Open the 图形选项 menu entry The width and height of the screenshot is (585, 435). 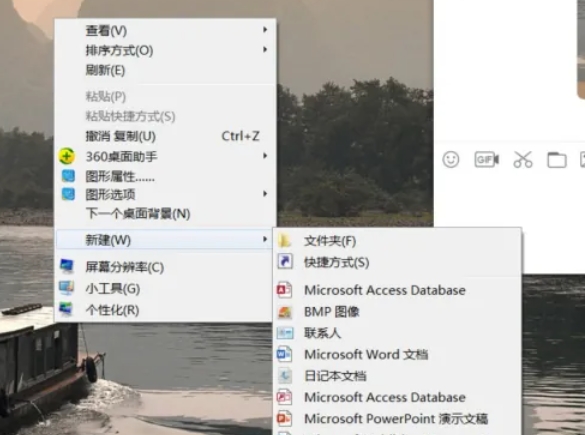click(x=165, y=194)
